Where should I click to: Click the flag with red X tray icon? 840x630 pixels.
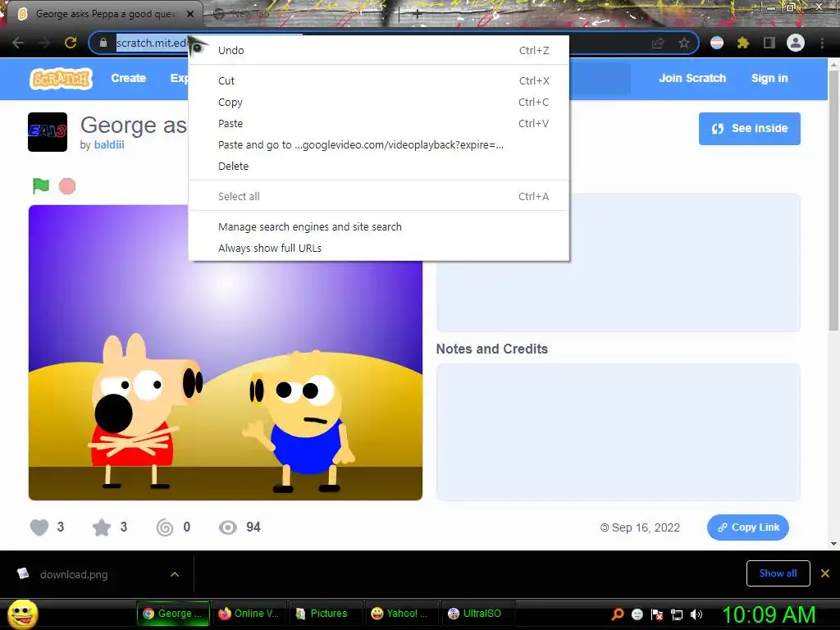click(657, 614)
